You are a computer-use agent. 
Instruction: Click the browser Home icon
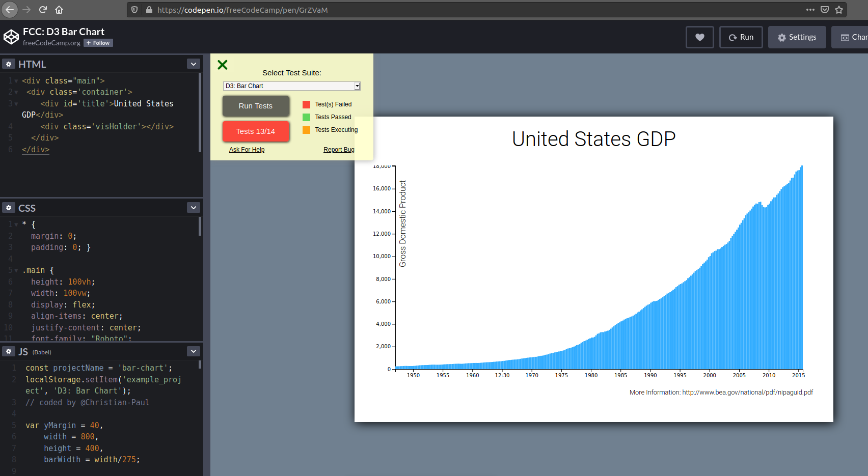pyautogui.click(x=59, y=10)
